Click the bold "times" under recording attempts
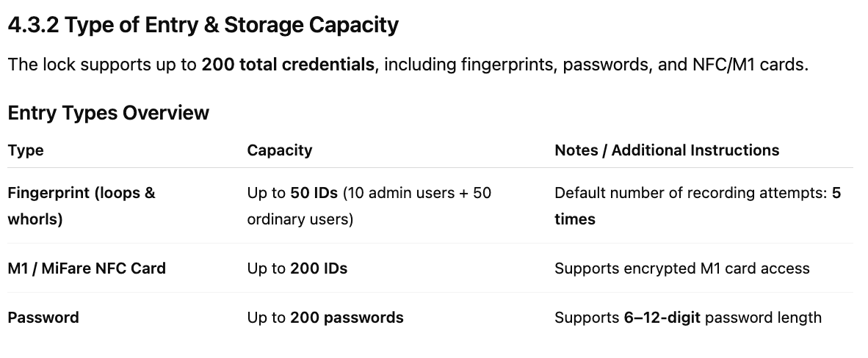Image resolution: width=868 pixels, height=358 pixels. 574,219
